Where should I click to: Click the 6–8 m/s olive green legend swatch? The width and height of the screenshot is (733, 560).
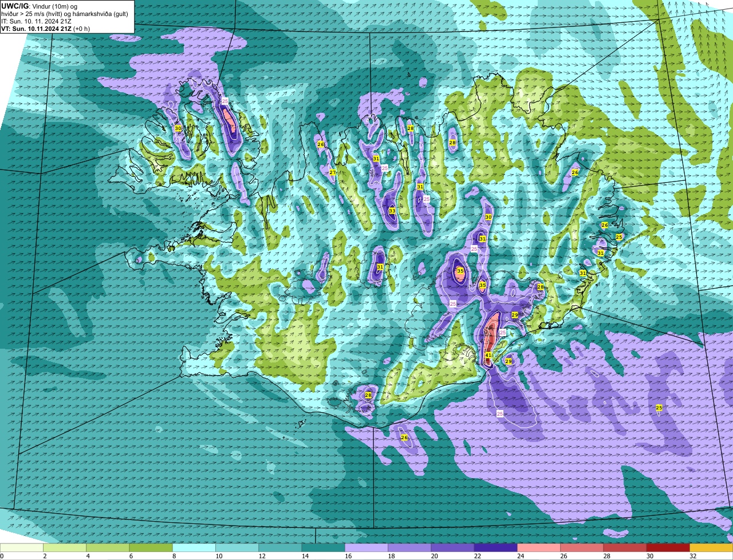coord(151,547)
